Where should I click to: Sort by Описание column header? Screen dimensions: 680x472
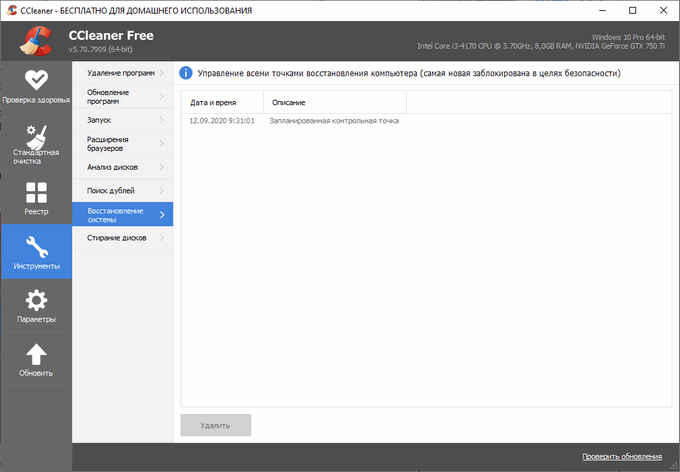[x=335, y=102]
